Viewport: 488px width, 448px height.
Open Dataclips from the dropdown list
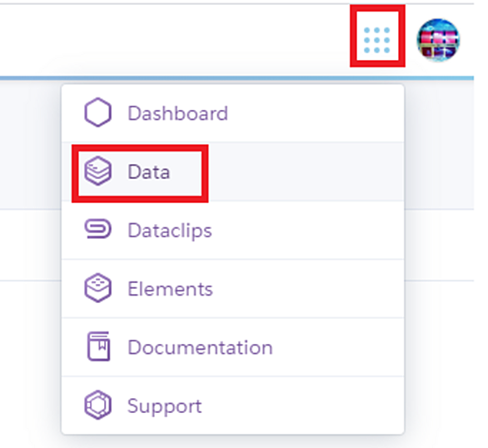tap(170, 231)
